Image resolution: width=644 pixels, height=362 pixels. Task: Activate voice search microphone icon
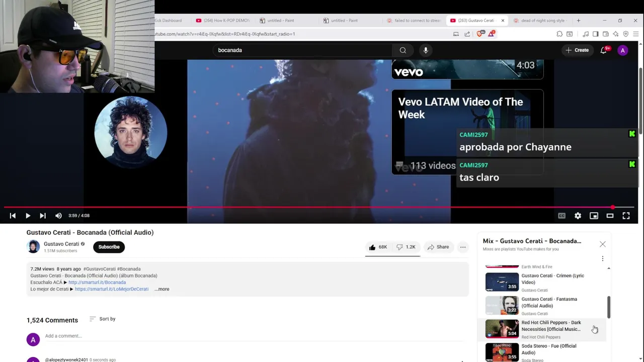[426, 50]
